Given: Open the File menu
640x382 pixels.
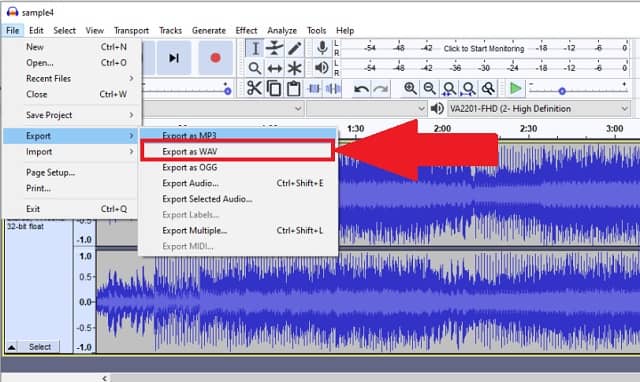Looking at the screenshot, I should click(12, 31).
